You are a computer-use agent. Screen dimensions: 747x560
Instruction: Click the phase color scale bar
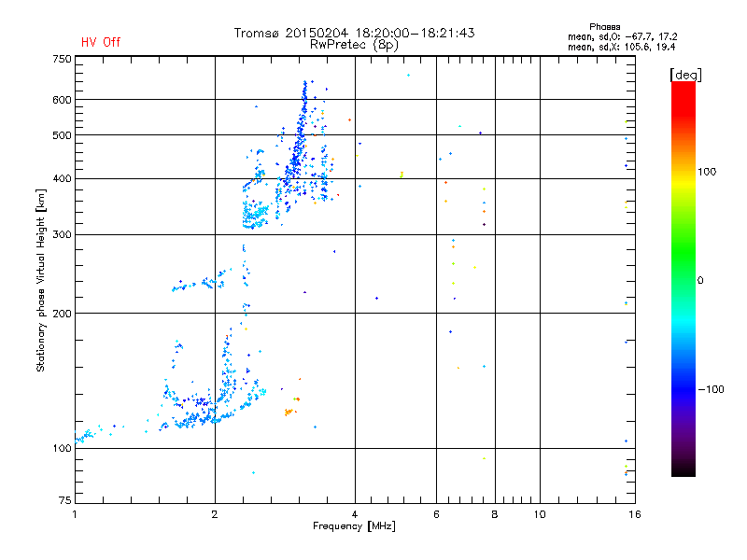tap(684, 278)
